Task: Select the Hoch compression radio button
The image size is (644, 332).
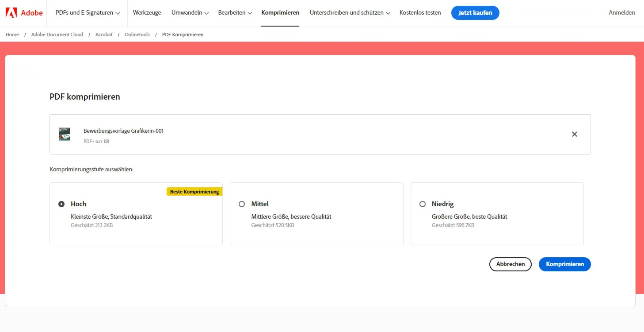Action: [x=61, y=204]
